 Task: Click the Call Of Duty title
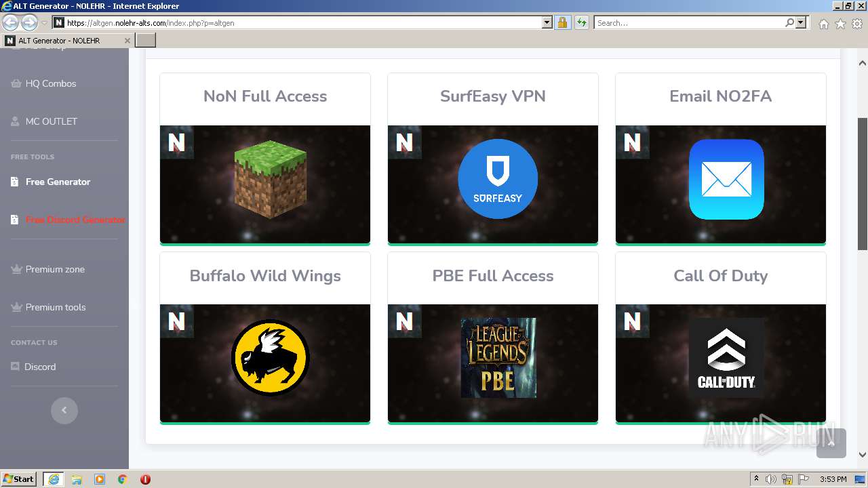pos(721,276)
